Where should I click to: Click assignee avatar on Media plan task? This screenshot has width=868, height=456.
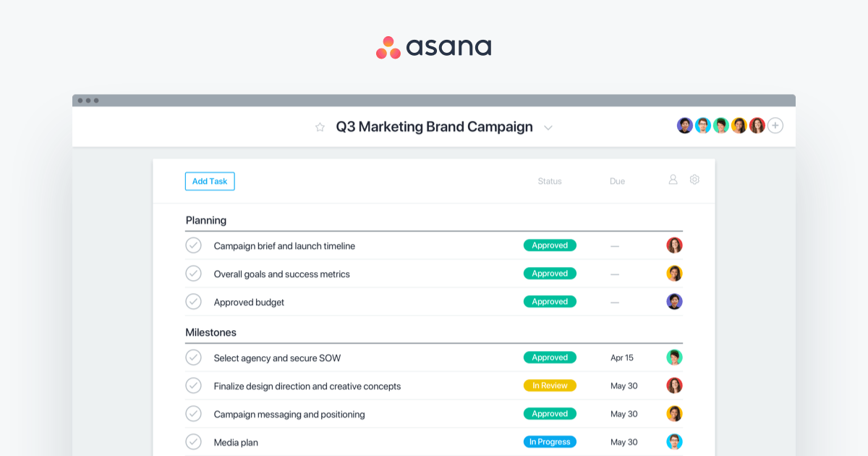[x=674, y=442]
